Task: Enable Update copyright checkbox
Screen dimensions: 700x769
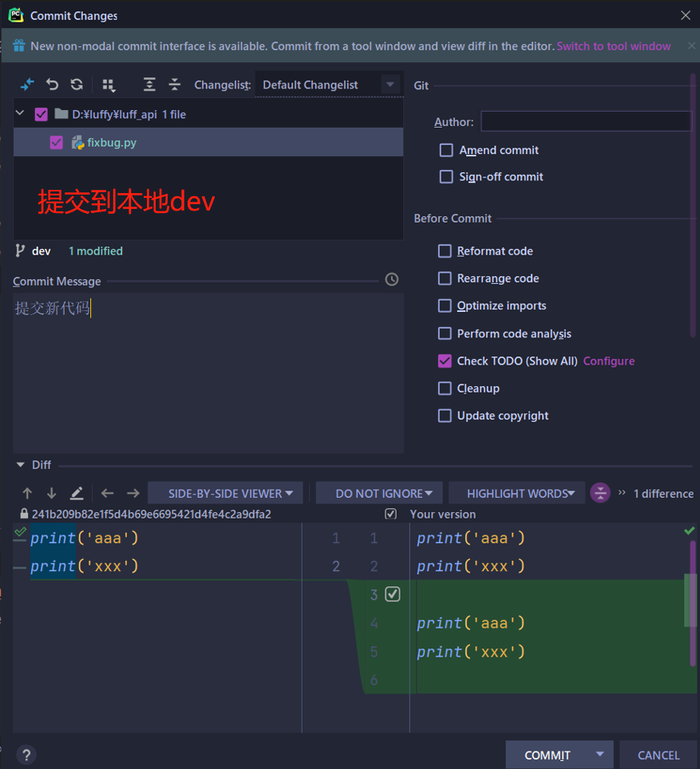Action: point(445,416)
